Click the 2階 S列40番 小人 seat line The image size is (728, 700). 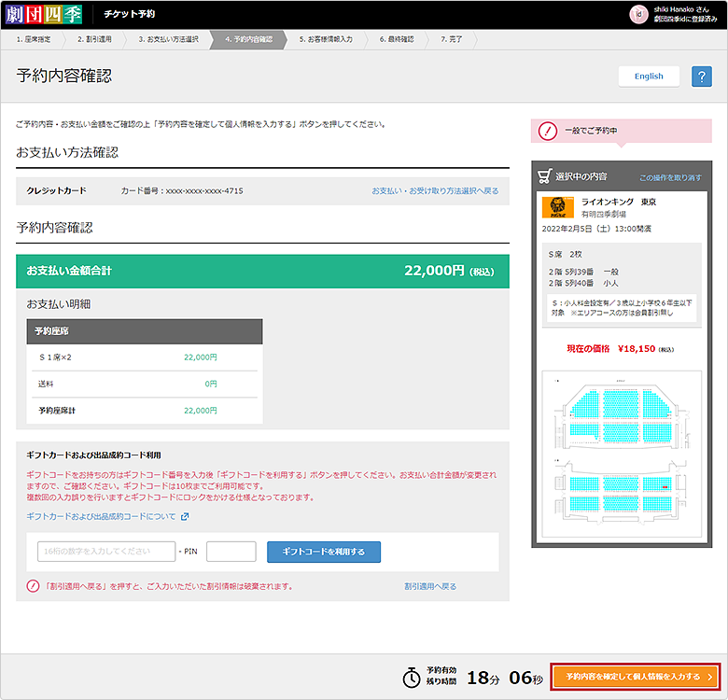click(x=583, y=283)
